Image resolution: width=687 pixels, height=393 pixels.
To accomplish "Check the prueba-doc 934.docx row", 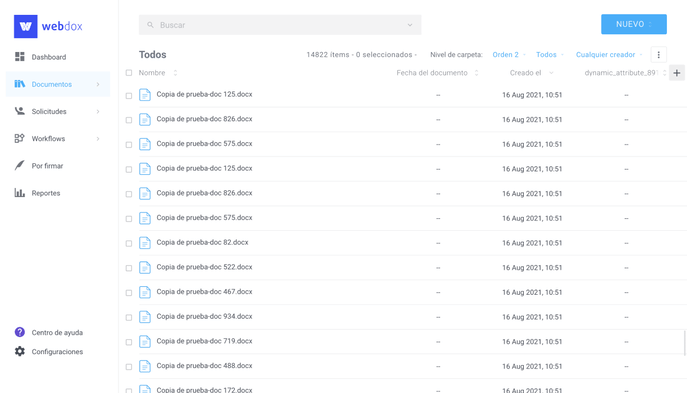I will pyautogui.click(x=129, y=318).
